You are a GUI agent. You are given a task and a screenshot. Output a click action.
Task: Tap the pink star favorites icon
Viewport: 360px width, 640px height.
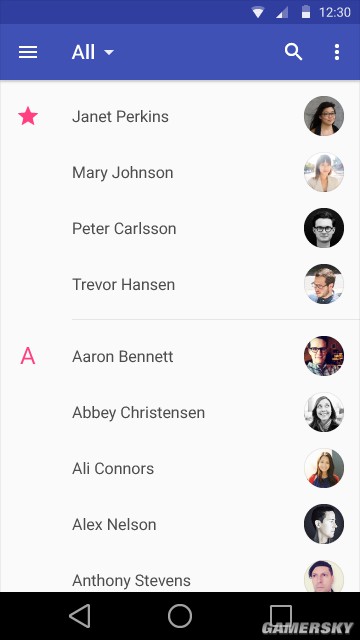tap(28, 116)
